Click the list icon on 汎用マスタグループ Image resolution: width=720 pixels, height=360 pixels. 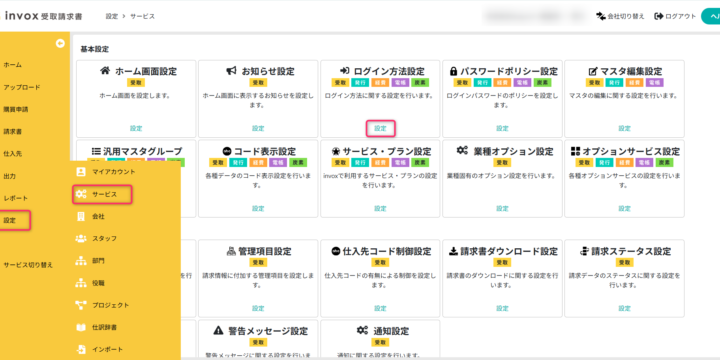[x=96, y=151]
